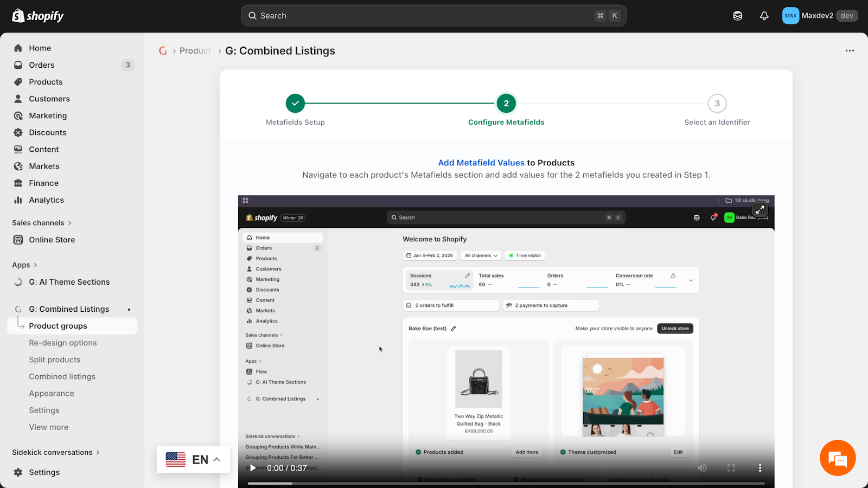Click the Shopify logo in the top bar
Screen dimensions: 868x488
click(x=38, y=16)
